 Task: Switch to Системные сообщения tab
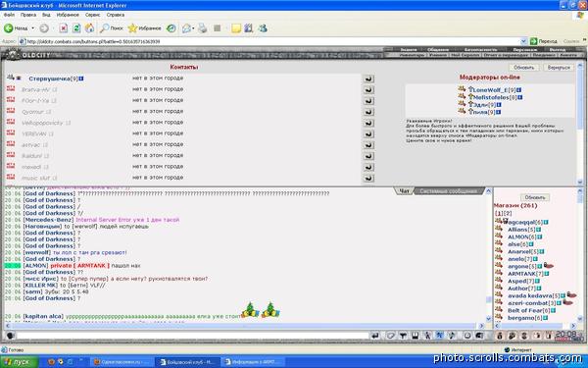(x=449, y=191)
